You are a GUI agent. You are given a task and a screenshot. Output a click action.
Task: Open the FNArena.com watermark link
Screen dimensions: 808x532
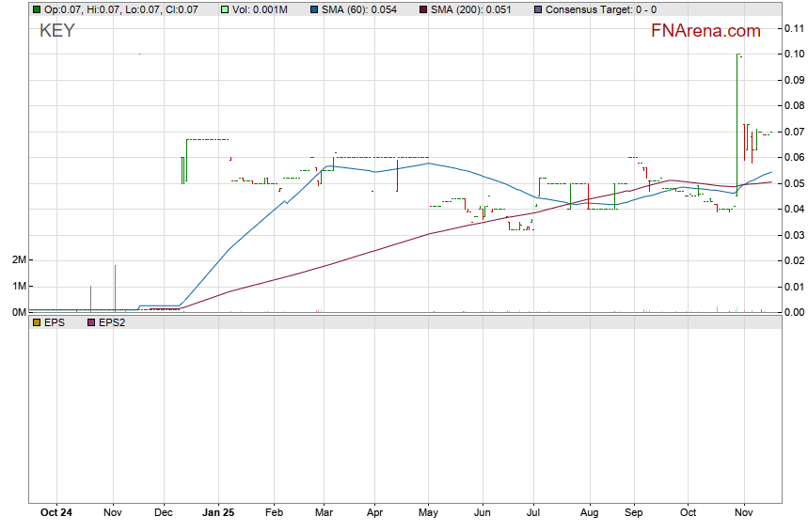709,30
